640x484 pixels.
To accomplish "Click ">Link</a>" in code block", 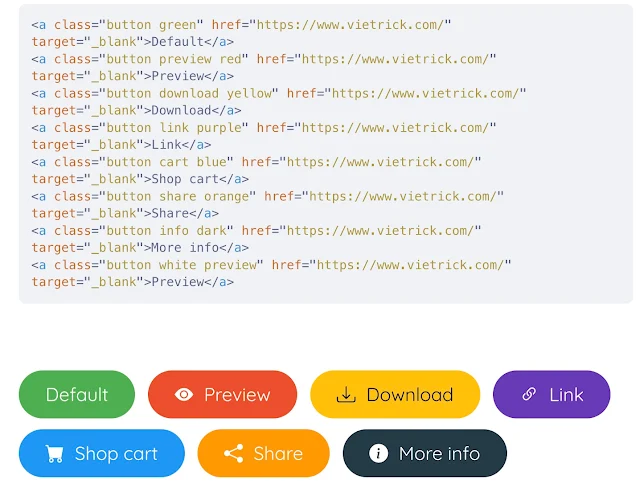I will [x=178, y=145].
